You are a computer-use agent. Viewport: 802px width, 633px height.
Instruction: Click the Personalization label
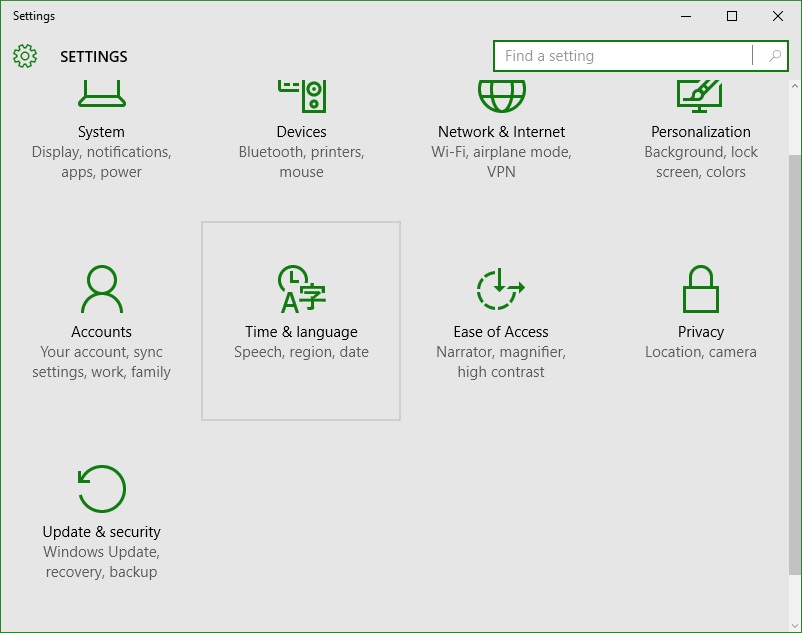pyautogui.click(x=701, y=132)
